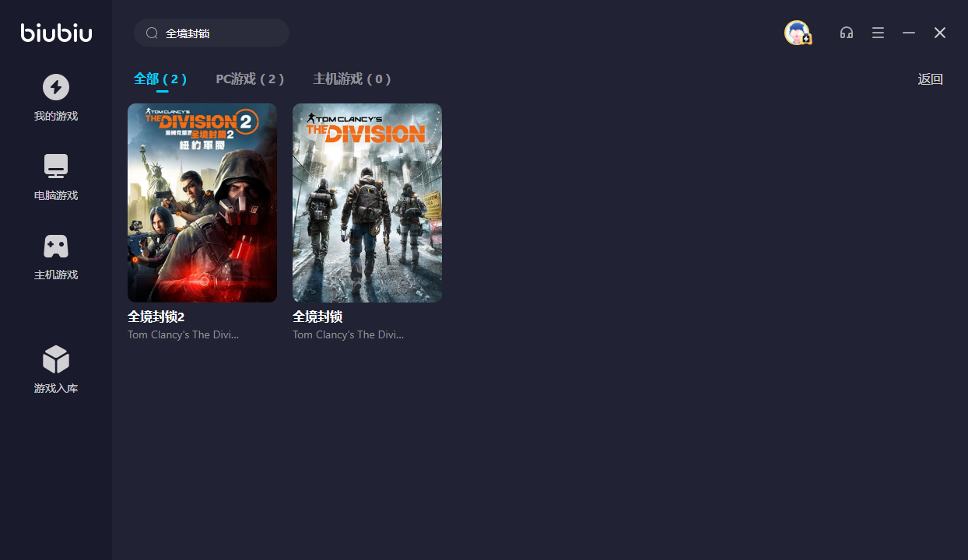Open customer support headset icon
Viewport: 968px width, 560px height.
pos(847,33)
